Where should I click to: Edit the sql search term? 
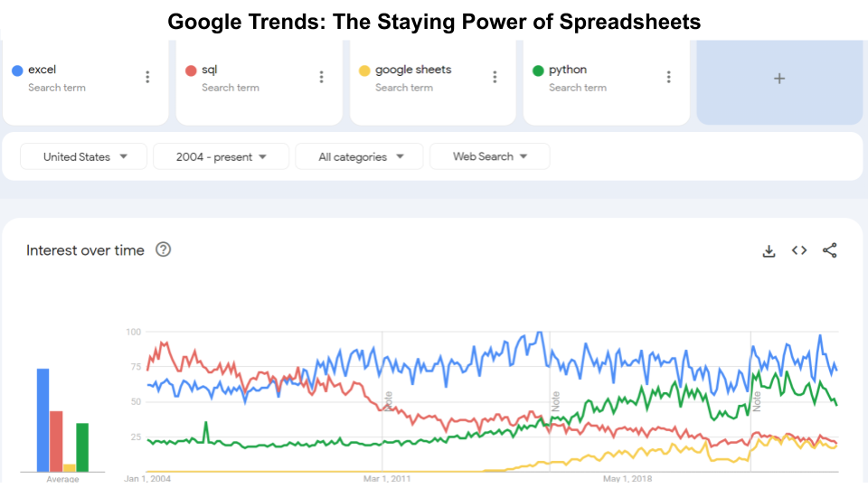coord(210,70)
